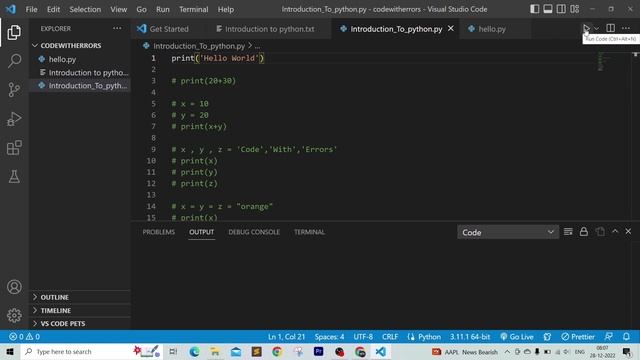The image size is (640, 360).
Task: Open the Testing flask view
Action: [14, 177]
